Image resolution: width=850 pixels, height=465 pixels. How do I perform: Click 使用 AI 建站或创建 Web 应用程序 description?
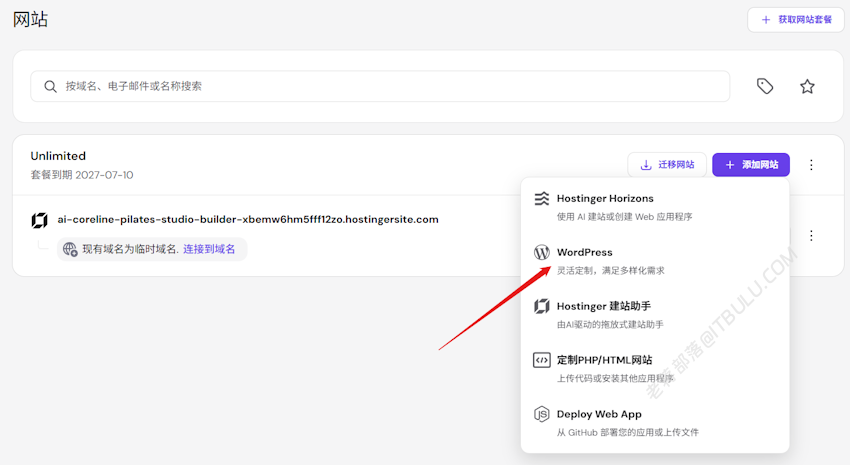point(624,217)
